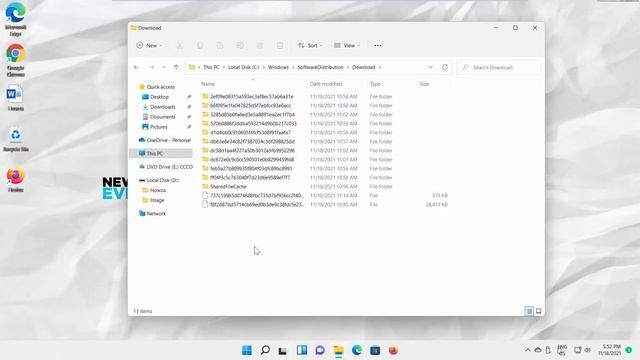
Task: Select folder starting with 2ef09e
Action: (x=251, y=97)
